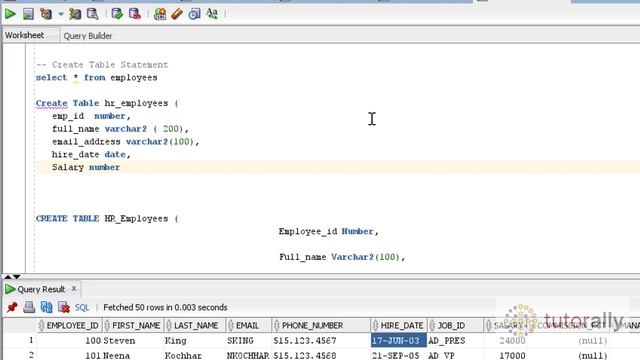640x360 pixels.
Task: Sort by the EMPLOYEE_ID column header
Action: [69, 326]
